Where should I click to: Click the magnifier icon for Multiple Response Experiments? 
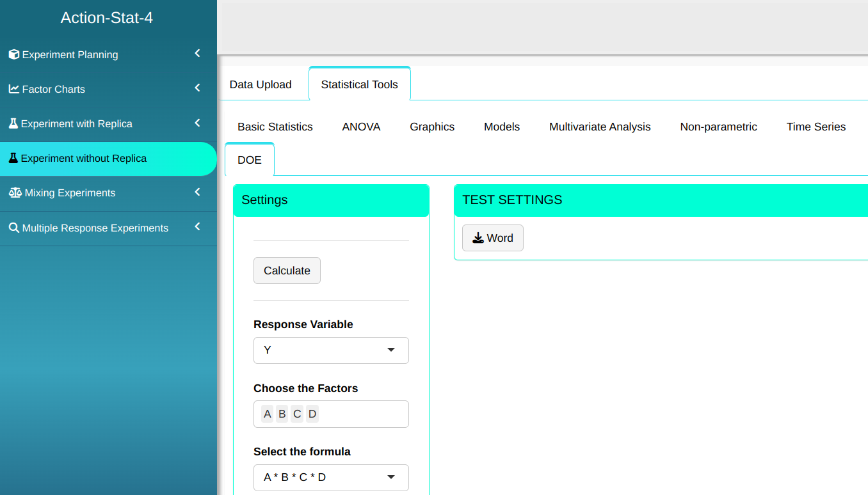click(13, 228)
